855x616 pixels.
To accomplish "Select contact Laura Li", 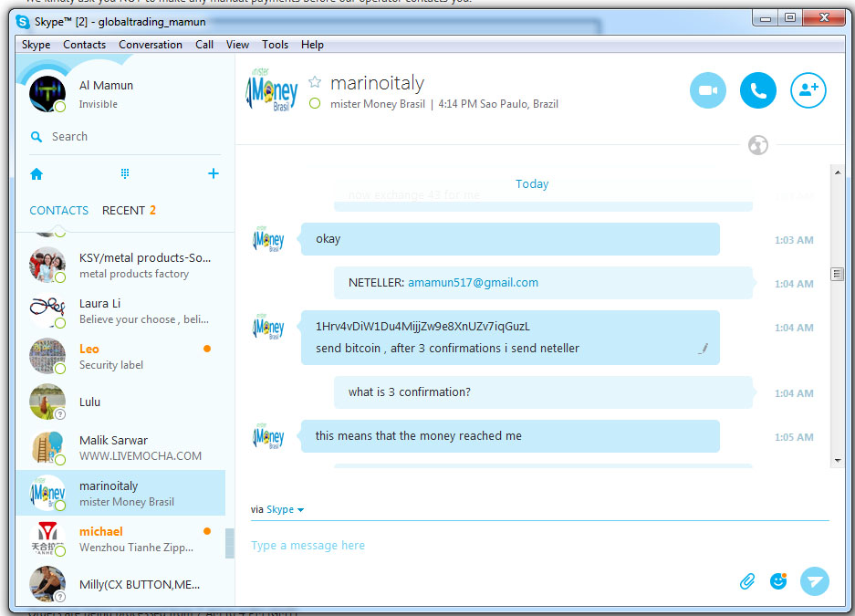I will (120, 311).
